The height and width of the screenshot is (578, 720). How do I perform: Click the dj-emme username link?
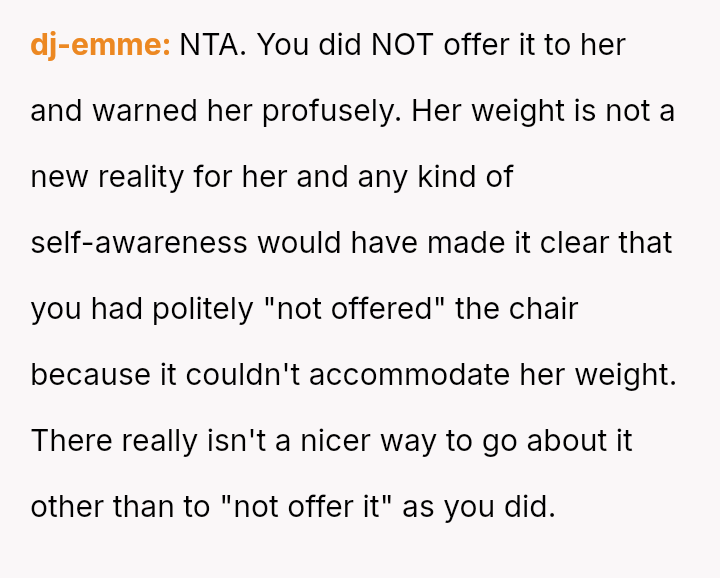100,45
